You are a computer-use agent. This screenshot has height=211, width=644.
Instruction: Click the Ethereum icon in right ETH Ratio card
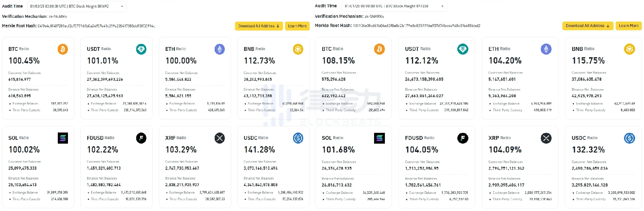coord(546,49)
